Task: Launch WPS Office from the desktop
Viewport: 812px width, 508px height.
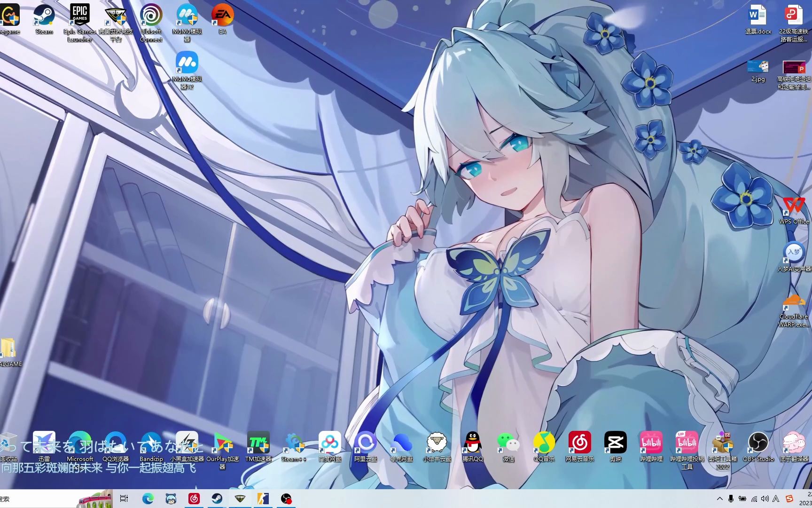Action: point(794,210)
